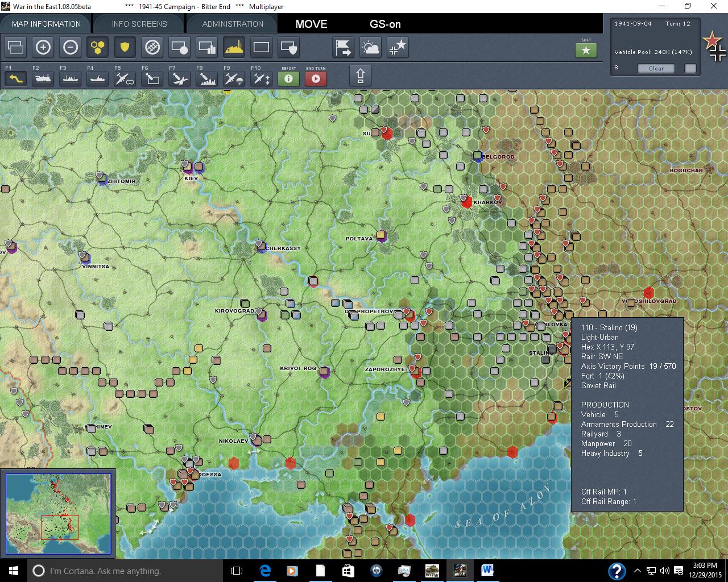This screenshot has height=582, width=728.
Task: Open the HP taskbar icon
Action: tap(376, 571)
